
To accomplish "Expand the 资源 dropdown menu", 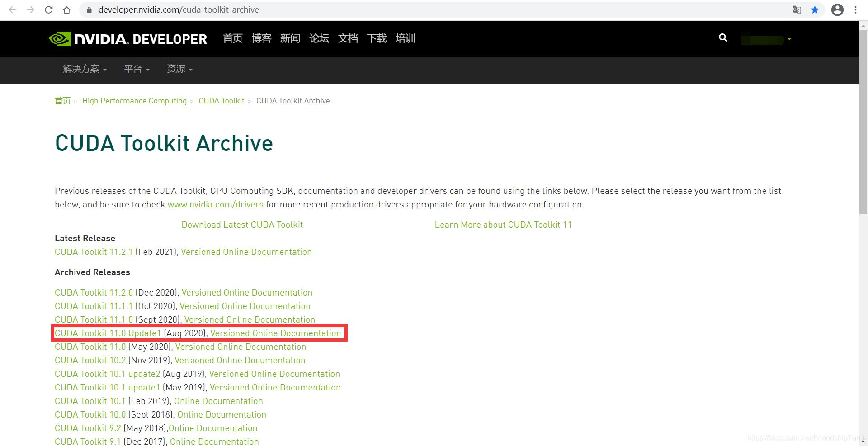I will point(179,69).
